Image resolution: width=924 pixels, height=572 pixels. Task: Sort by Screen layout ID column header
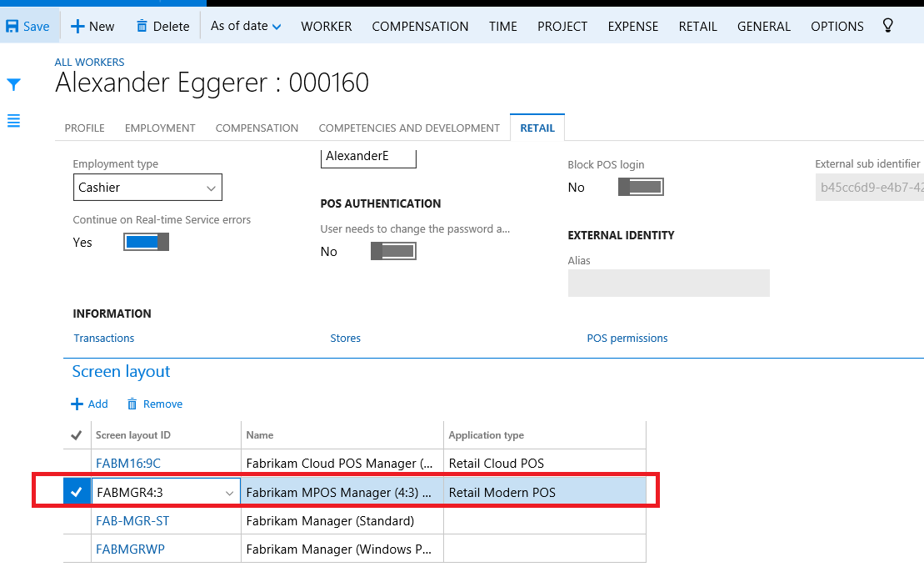pyautogui.click(x=133, y=435)
